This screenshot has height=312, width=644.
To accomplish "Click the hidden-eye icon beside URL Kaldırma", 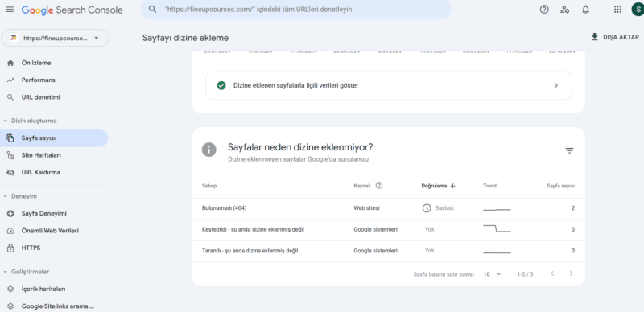I will 10,173.
